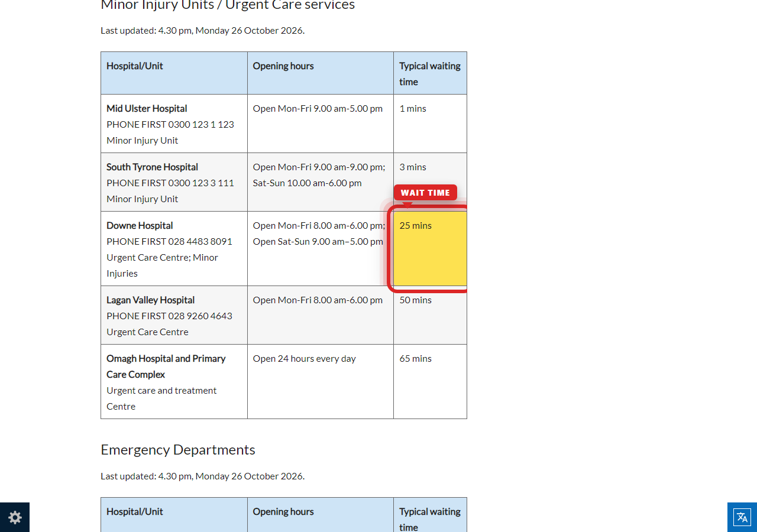Click the South Tyrone Hospital name
This screenshot has width=757, height=532.
152,167
